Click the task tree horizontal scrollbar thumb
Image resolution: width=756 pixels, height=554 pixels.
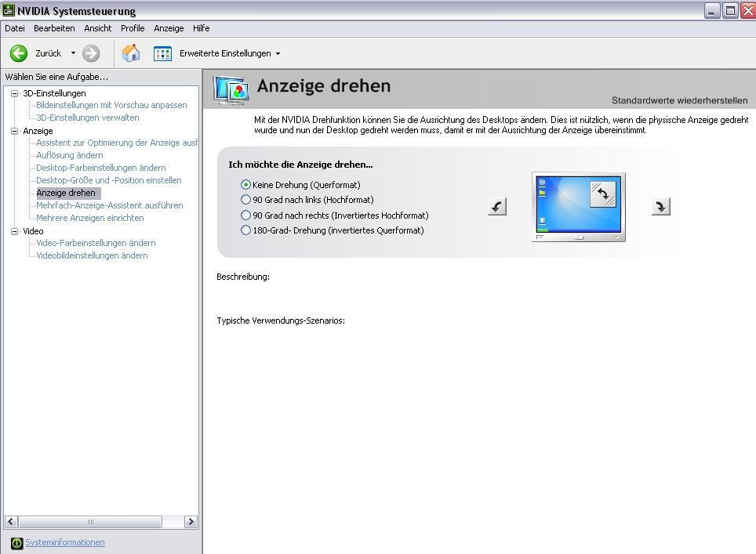[90, 522]
